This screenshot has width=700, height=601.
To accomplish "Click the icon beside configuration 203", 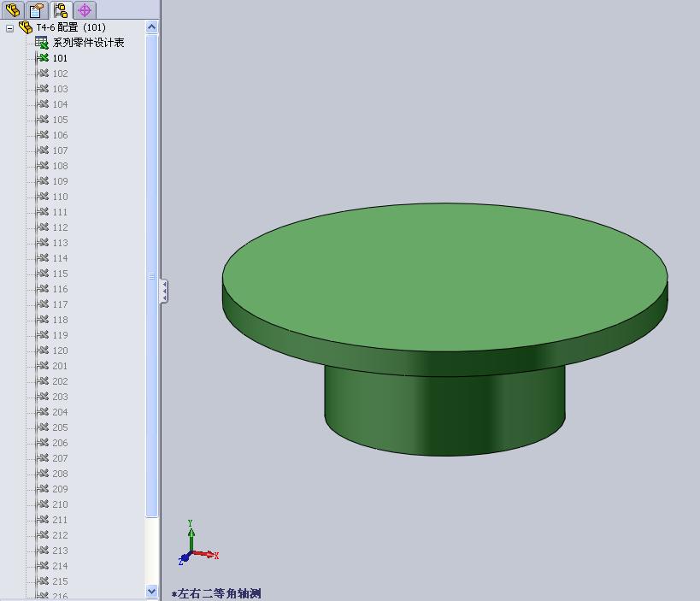I will click(x=43, y=397).
